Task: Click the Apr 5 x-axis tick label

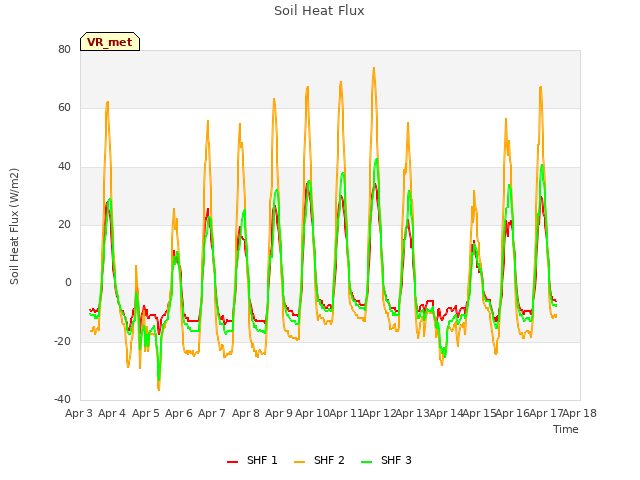Action: (146, 413)
